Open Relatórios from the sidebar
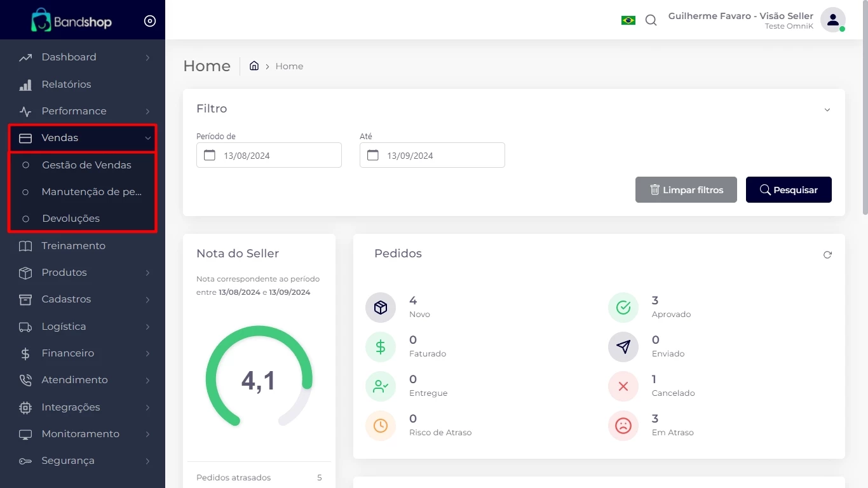Image resolution: width=868 pixels, height=488 pixels. (66, 84)
